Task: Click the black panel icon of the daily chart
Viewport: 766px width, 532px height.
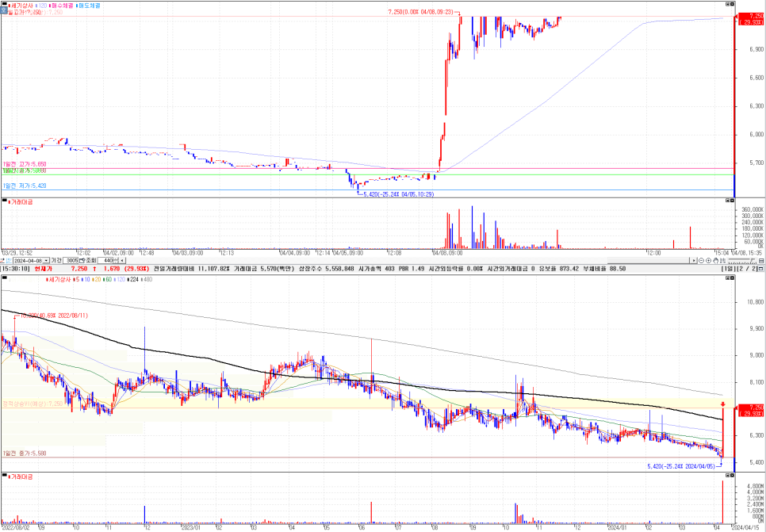Action: 5,277
